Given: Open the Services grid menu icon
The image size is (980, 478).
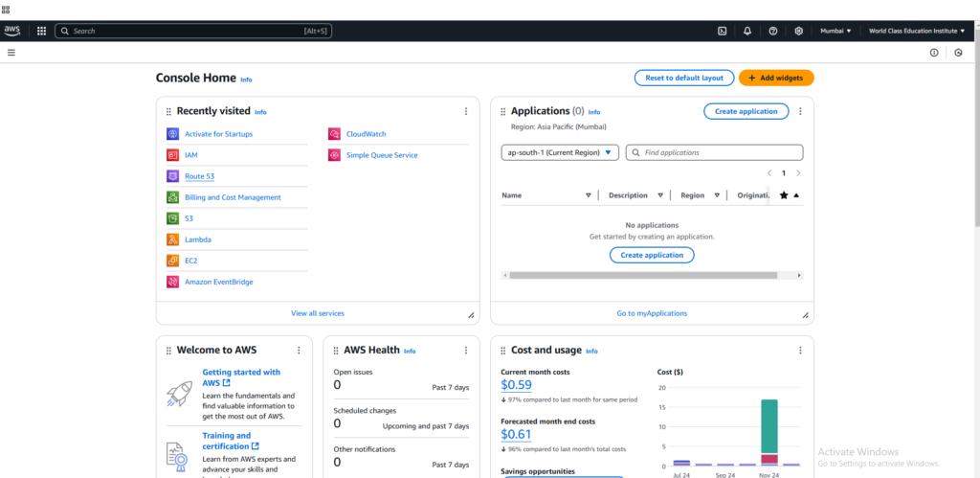Looking at the screenshot, I should coord(41,31).
